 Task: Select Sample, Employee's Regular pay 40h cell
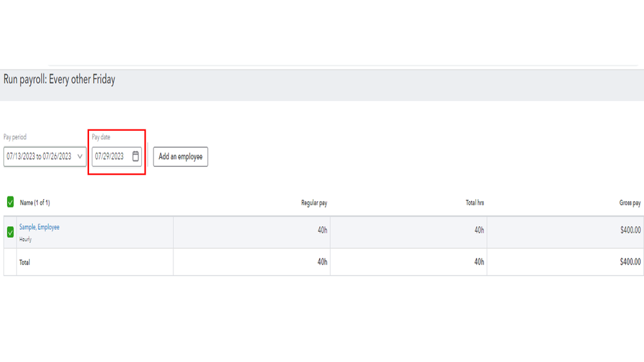tap(322, 230)
